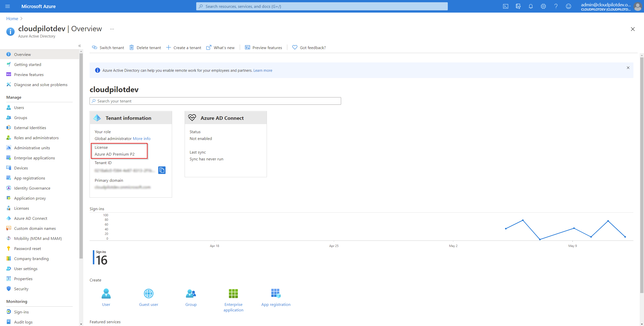Open Cloud Shell icon in top bar
This screenshot has height=326, width=644.
pyautogui.click(x=505, y=6)
